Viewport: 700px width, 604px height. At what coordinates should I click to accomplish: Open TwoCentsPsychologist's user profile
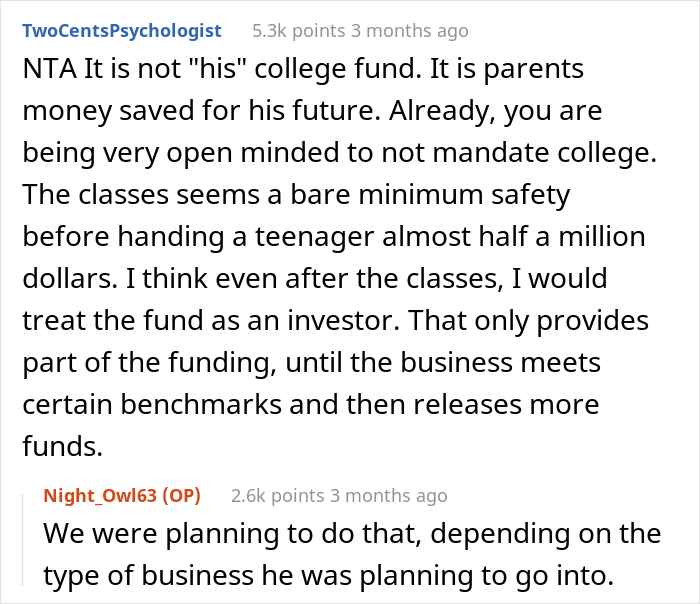pos(121,31)
